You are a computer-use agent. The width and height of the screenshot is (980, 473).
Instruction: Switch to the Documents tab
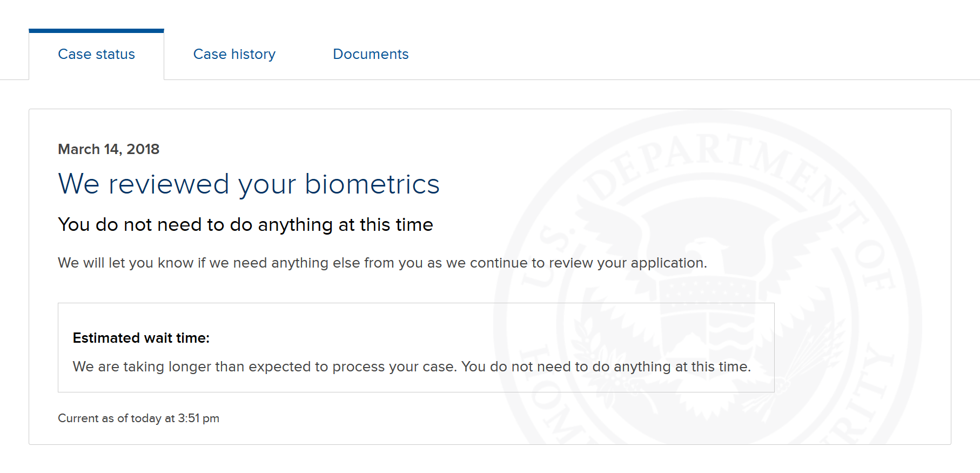(371, 54)
